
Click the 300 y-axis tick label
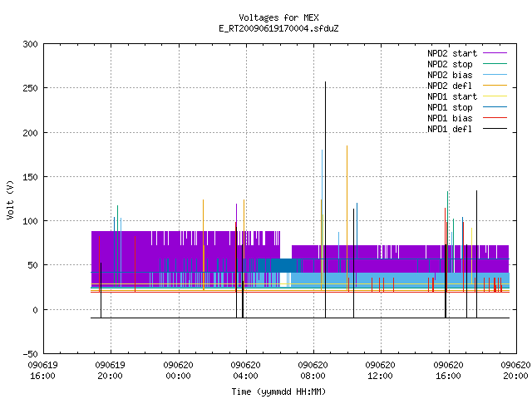tap(30, 44)
